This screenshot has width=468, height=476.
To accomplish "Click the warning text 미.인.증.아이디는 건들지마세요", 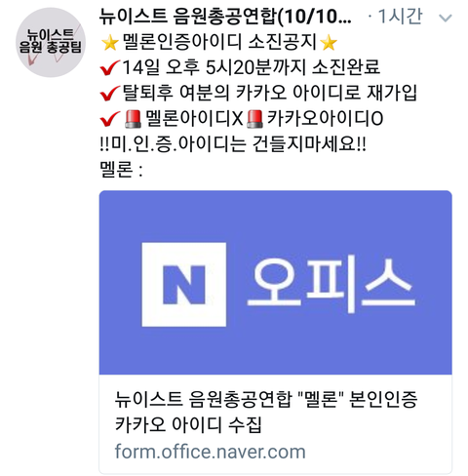I will [x=233, y=143].
